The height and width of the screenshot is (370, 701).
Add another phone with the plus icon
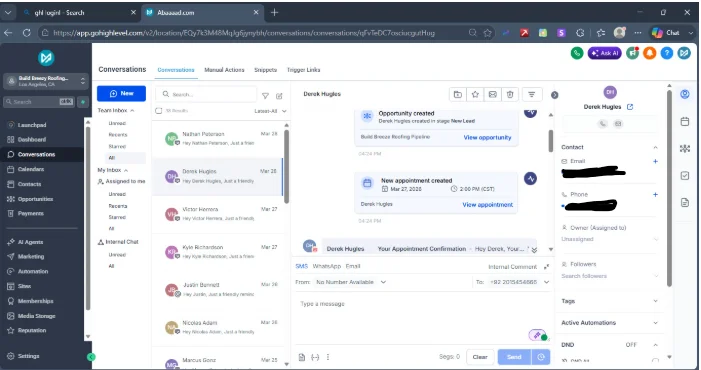[x=655, y=194]
